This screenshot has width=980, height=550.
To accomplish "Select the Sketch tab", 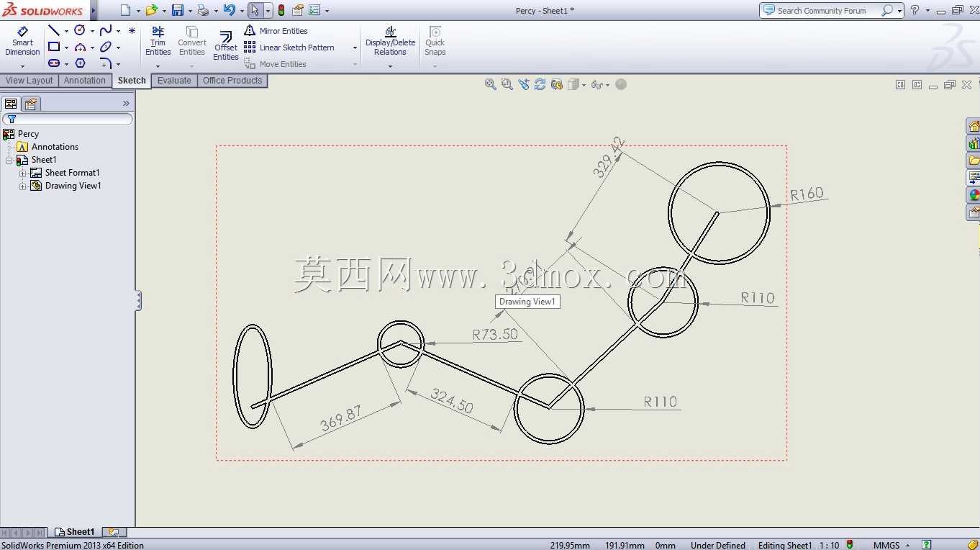I will 132,81.
